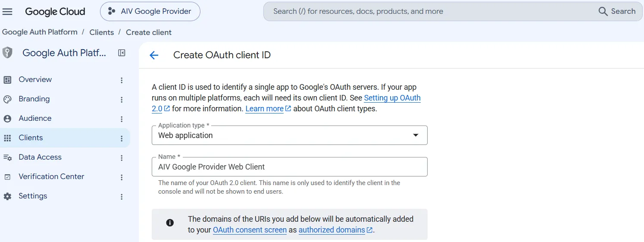Go back with the blue arrow

(153, 55)
